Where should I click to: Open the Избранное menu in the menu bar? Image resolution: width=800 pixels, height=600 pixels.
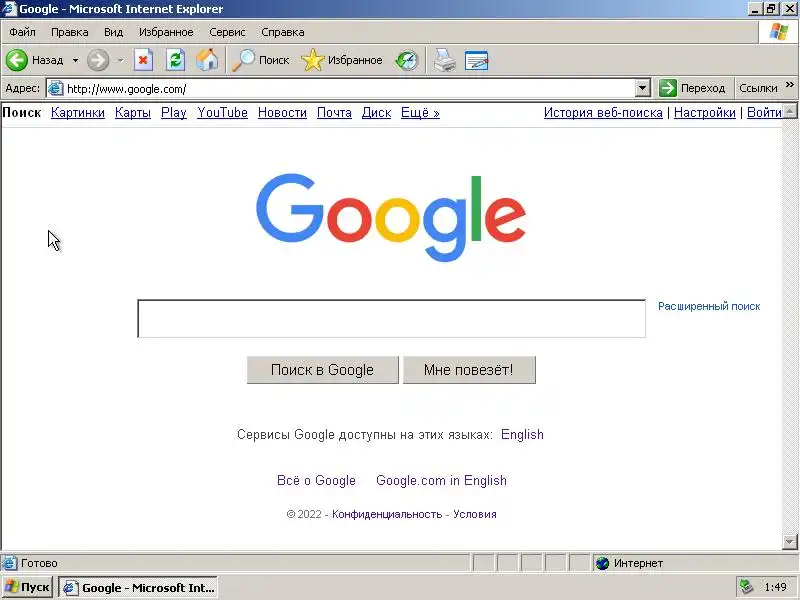click(x=166, y=32)
